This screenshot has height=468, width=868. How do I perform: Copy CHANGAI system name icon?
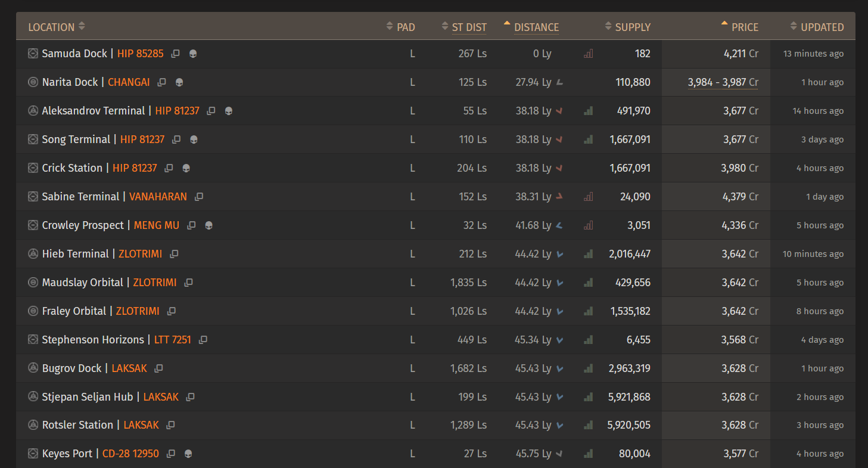click(x=161, y=82)
